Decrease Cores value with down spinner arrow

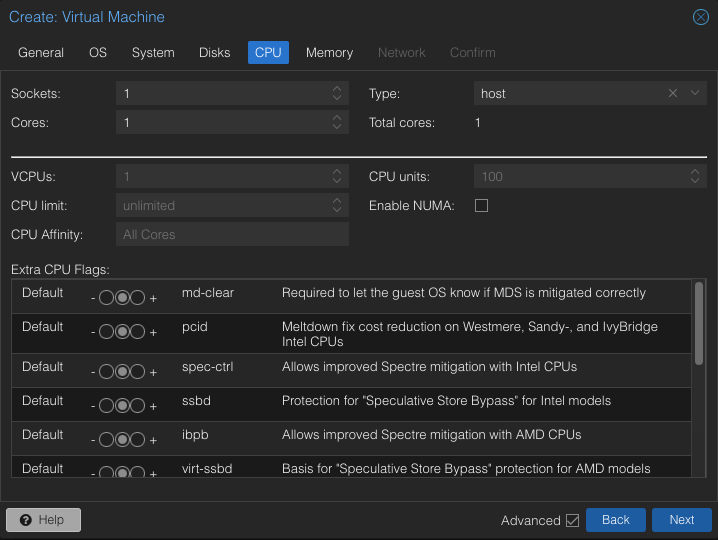click(337, 127)
